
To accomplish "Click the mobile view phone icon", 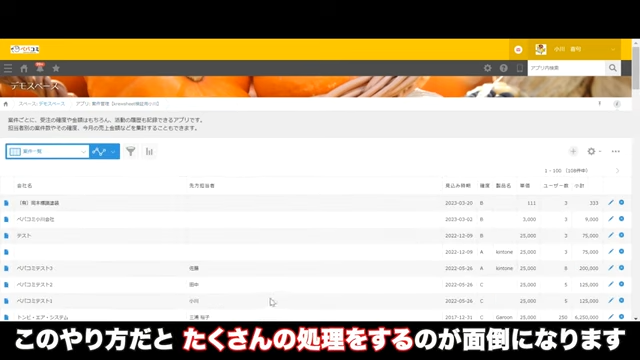I will point(520,68).
